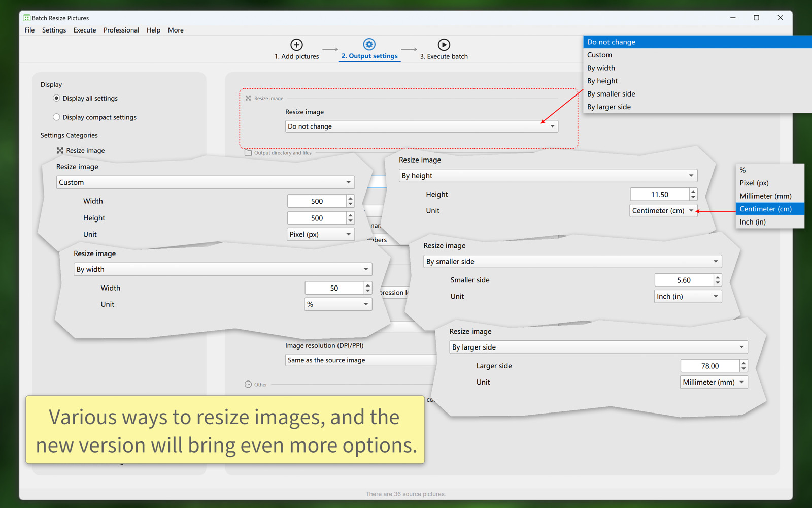Image resolution: width=812 pixels, height=508 pixels.
Task: Open the Pixel (px) unit dropdown
Action: point(321,234)
